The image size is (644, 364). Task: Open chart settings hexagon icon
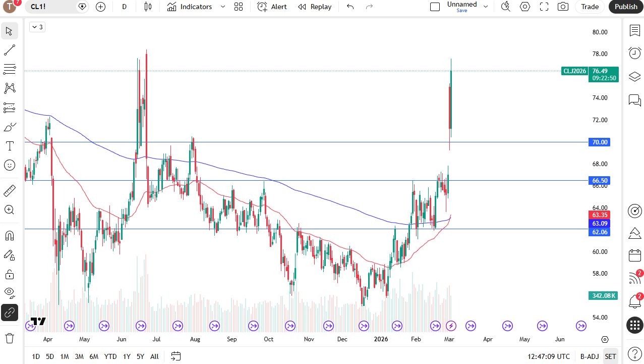525,7
